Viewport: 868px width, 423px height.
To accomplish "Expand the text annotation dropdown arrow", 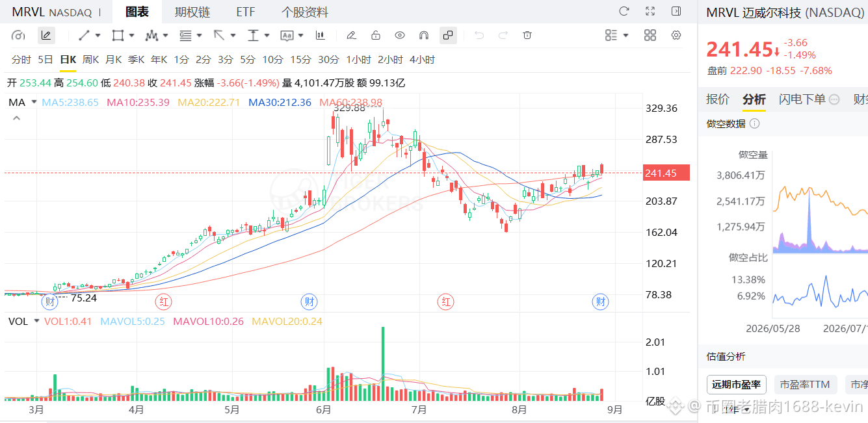I will point(301,35).
